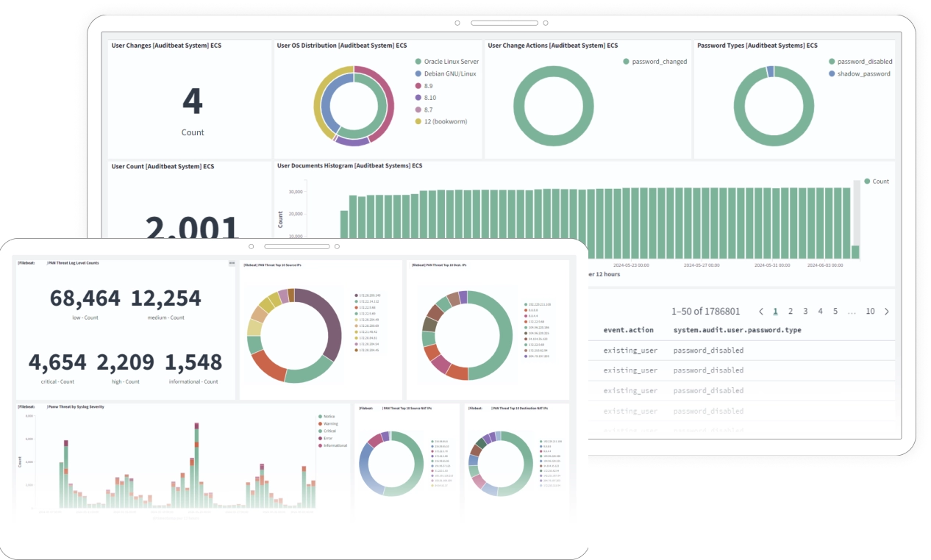
Task: Toggle Debian GNU/Linux legend item
Action: (449, 73)
